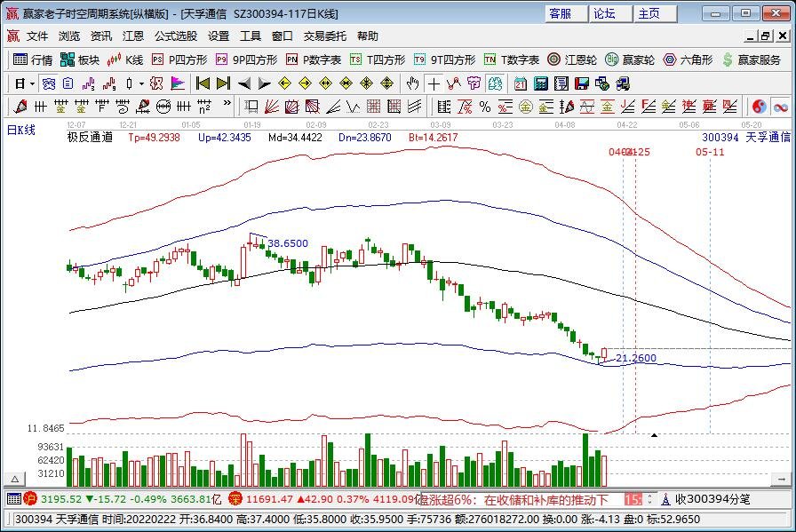Open 赢家服务 service
The height and width of the screenshot is (532, 796).
click(752, 60)
